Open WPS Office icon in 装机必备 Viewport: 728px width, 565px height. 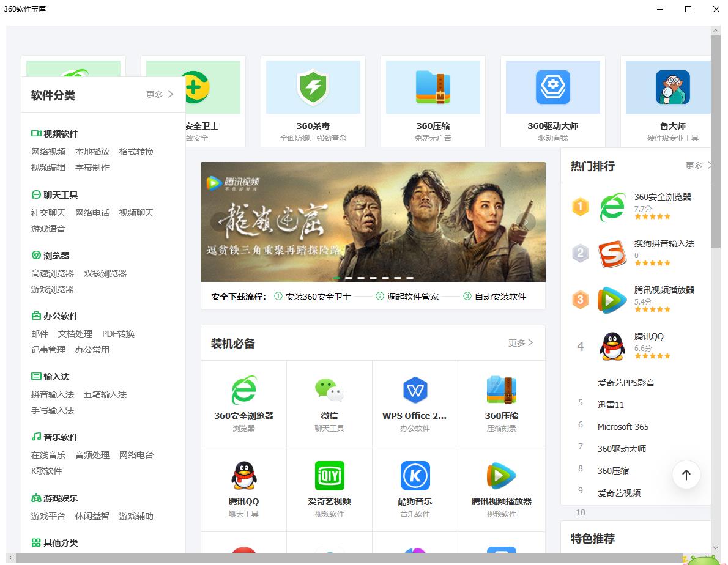point(415,390)
